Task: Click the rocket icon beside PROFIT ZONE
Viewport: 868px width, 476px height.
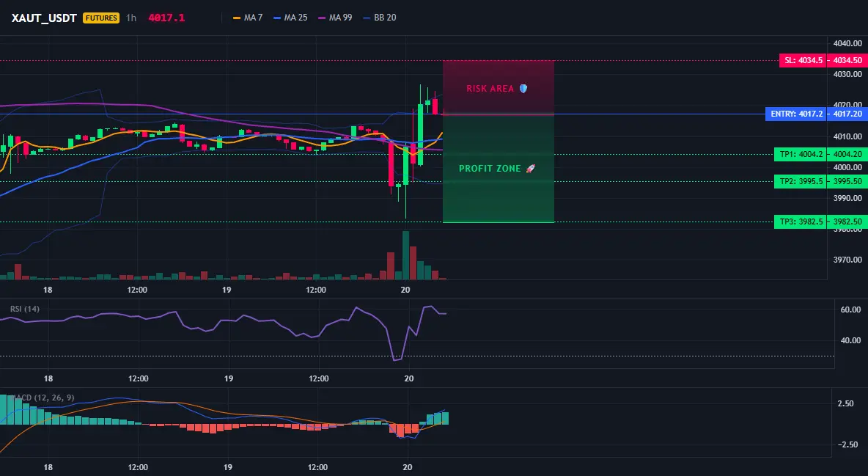Action: (x=530, y=169)
